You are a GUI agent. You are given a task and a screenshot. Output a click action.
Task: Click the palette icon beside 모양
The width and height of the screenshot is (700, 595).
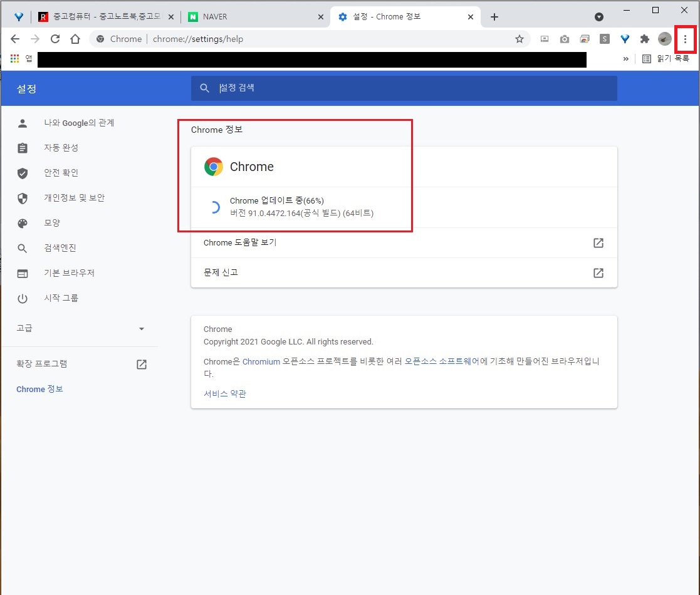(23, 223)
